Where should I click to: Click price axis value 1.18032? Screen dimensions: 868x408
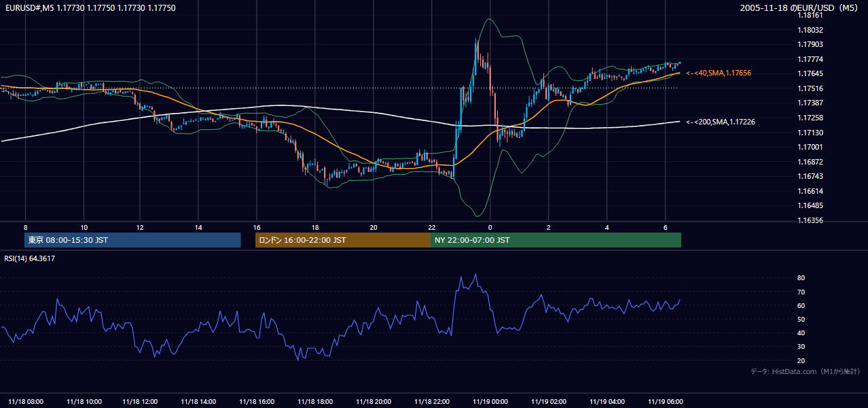tap(810, 30)
